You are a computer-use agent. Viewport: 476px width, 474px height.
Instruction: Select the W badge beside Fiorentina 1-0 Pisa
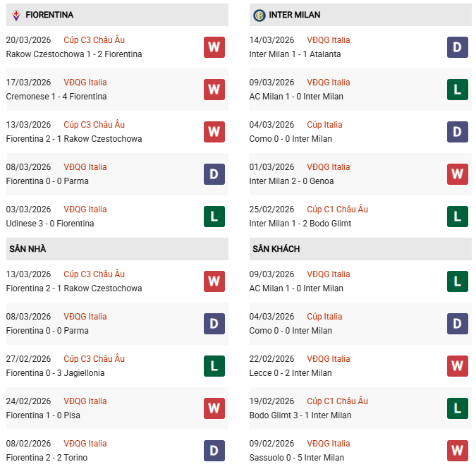point(214,408)
